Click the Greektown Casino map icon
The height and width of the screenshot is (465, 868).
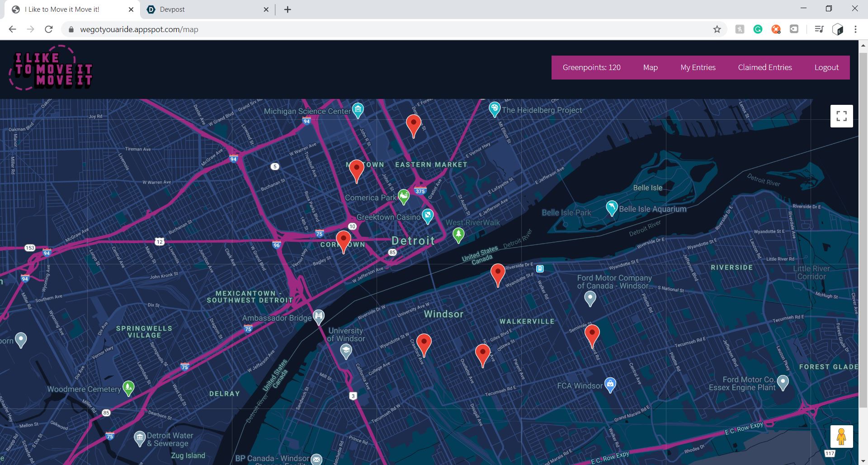(x=428, y=216)
